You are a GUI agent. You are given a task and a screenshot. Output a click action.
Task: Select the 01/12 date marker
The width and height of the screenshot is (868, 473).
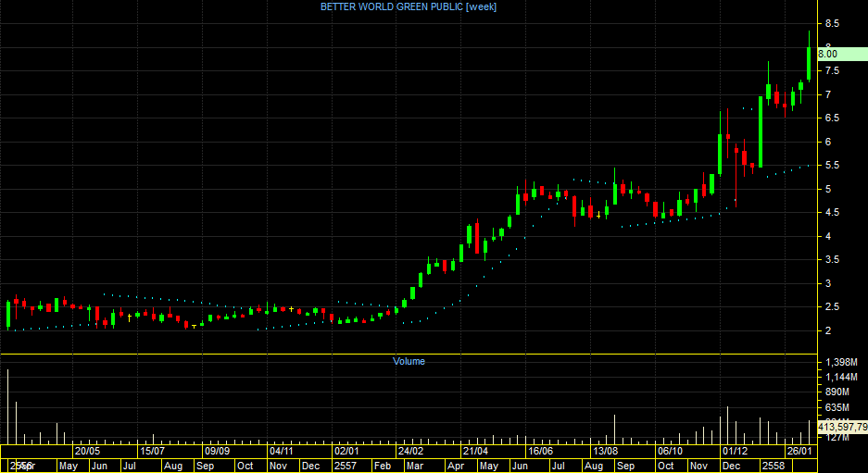(735, 451)
